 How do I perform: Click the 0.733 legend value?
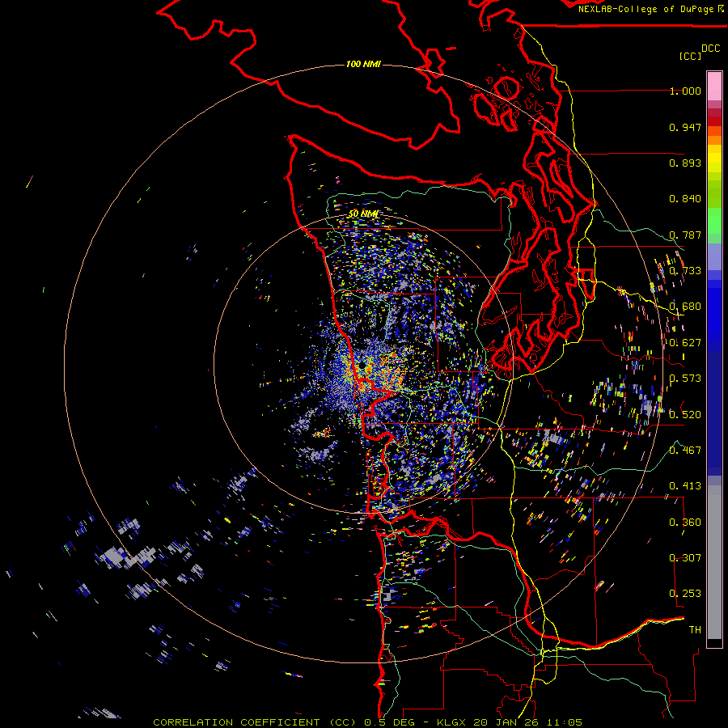click(685, 271)
